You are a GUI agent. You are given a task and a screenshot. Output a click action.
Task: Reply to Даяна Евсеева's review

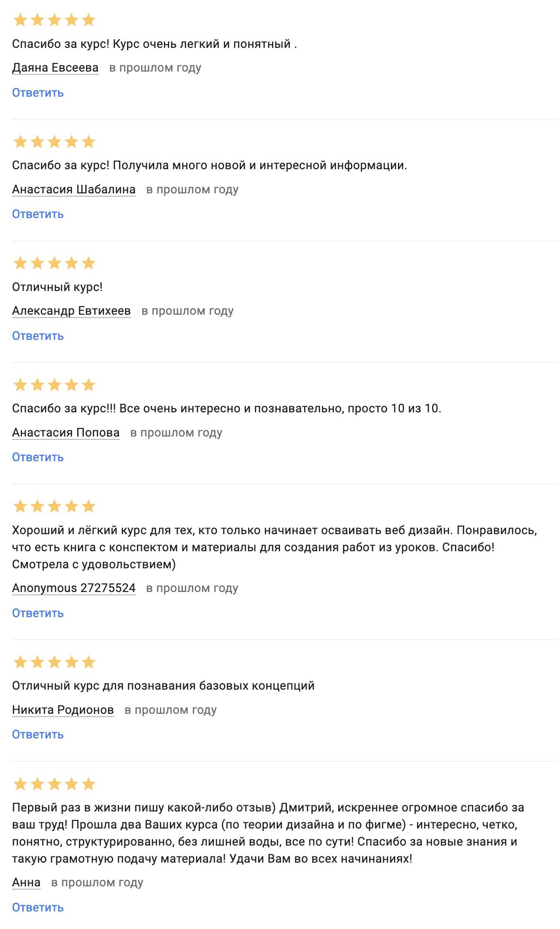37,93
